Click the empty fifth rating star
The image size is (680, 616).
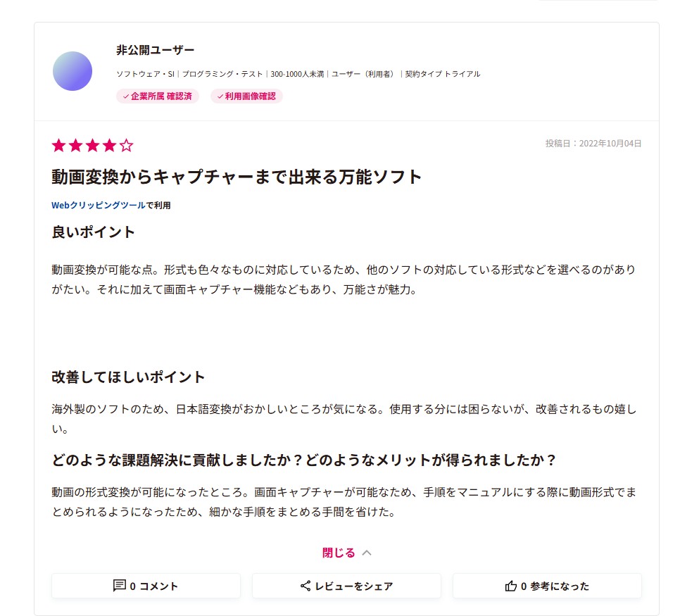[x=126, y=145]
